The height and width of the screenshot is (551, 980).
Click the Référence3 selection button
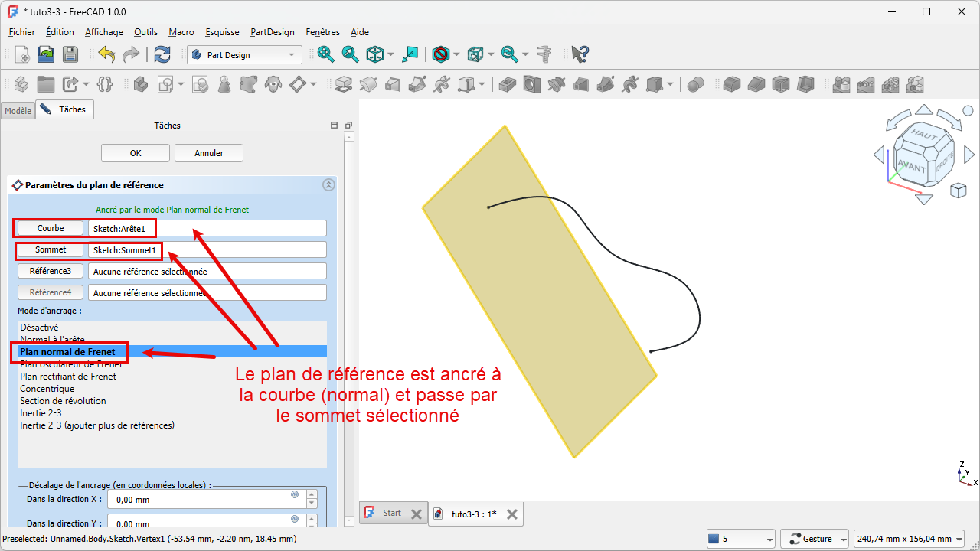pos(51,271)
